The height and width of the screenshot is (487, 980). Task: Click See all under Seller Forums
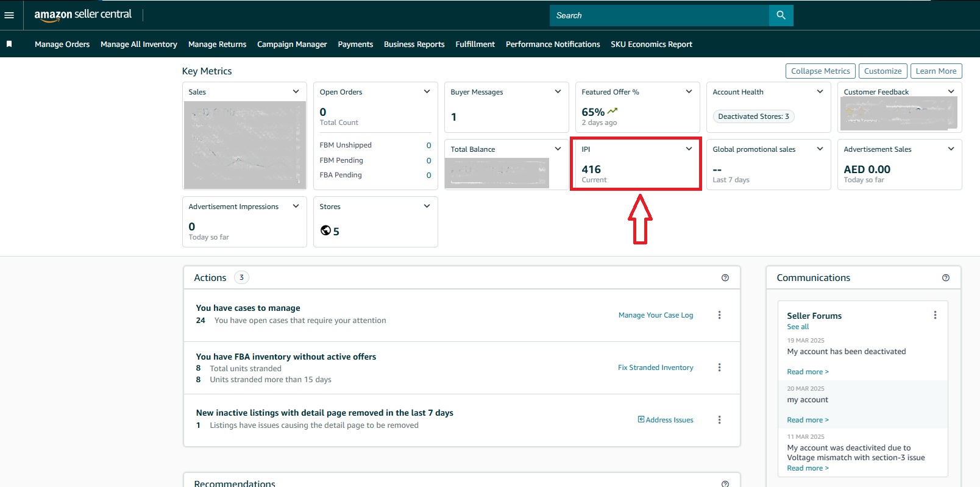pos(798,327)
